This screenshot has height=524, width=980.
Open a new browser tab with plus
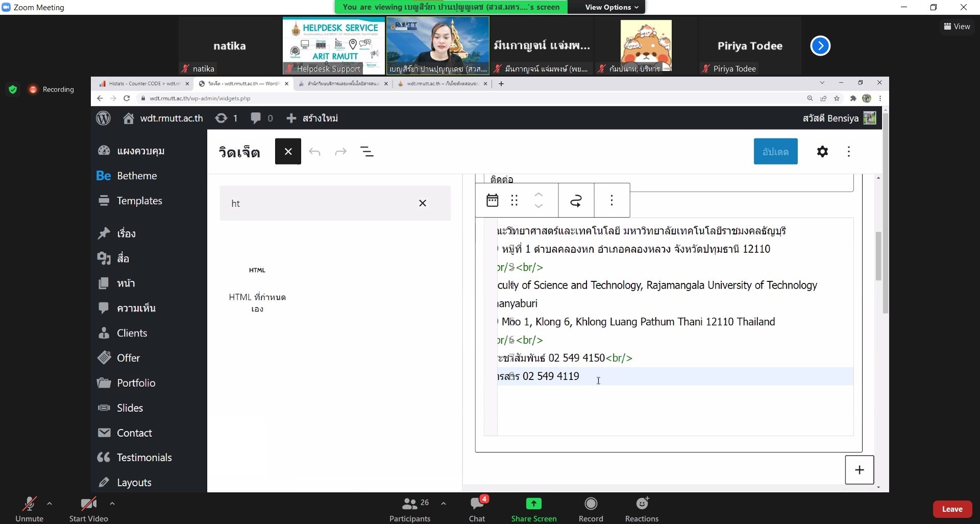(x=501, y=84)
